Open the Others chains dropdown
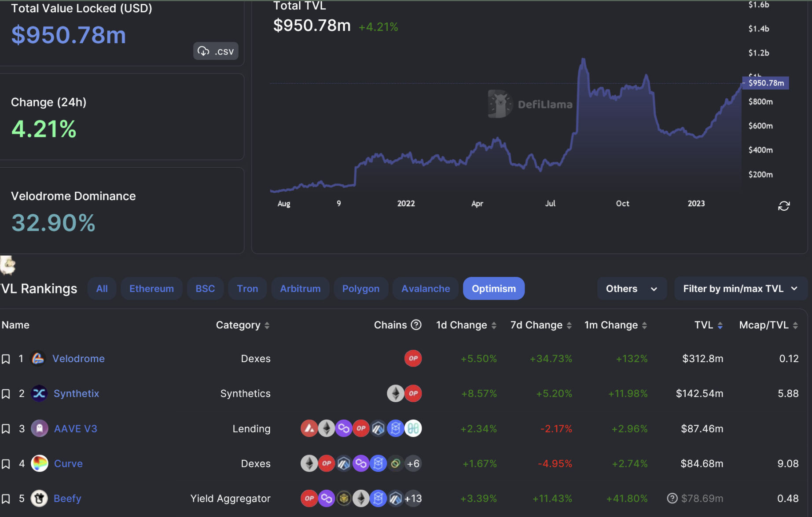The image size is (812, 517). pos(631,289)
